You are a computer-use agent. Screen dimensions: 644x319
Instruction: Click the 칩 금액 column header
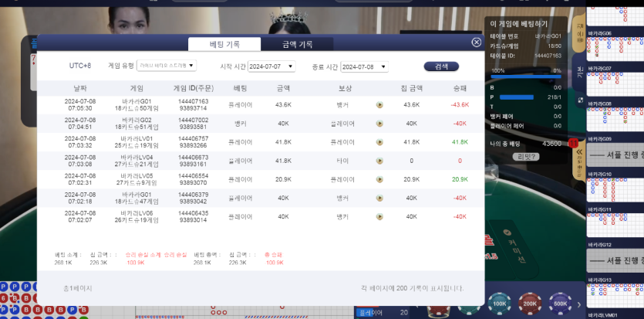(x=412, y=88)
